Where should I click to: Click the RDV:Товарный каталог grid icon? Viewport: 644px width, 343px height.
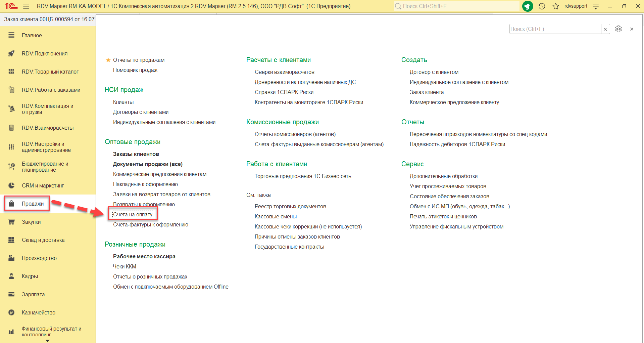tap(11, 72)
